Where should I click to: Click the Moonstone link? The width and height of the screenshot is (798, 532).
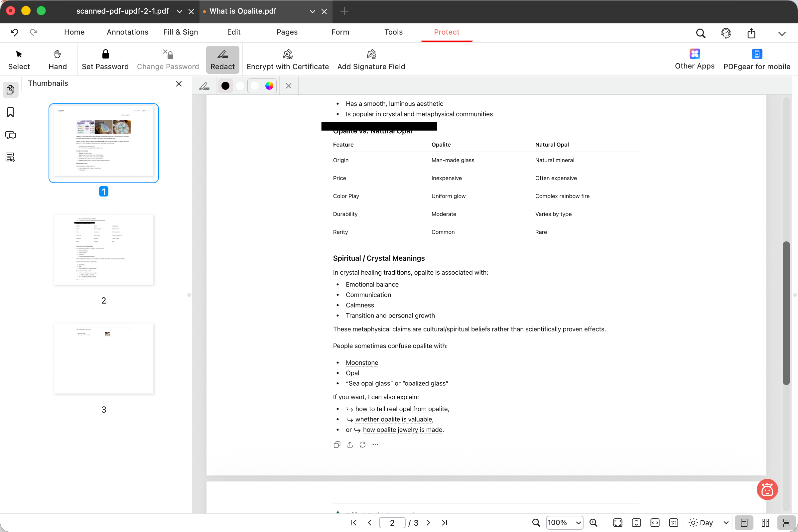tap(362, 362)
